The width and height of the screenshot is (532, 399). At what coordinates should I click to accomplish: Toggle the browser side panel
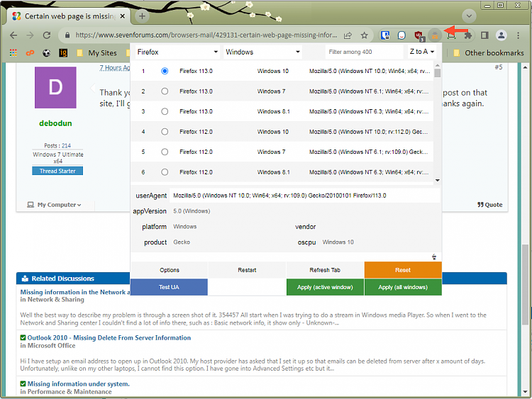click(x=484, y=35)
